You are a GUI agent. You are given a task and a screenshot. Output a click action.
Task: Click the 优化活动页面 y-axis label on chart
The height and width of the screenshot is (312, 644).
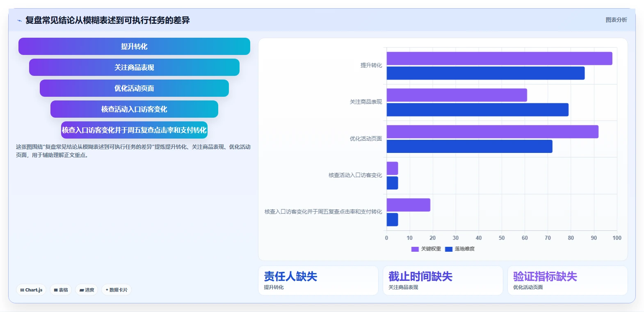(x=366, y=139)
